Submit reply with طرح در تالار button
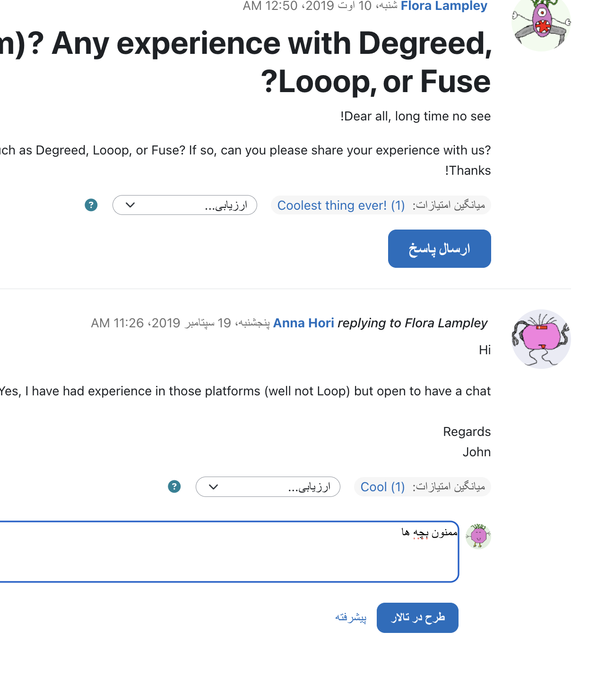 pos(417,618)
